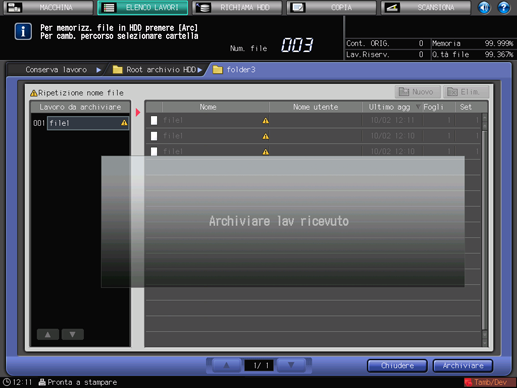Check file1 row dated 10/02 12:11
The image size is (517, 388).
click(x=313, y=120)
